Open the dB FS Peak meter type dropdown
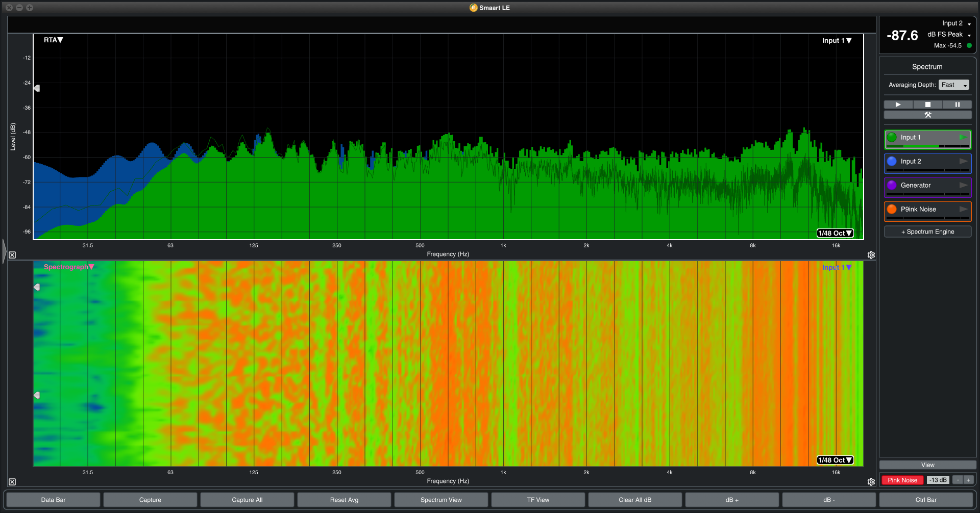This screenshot has height=513, width=980. (x=949, y=35)
